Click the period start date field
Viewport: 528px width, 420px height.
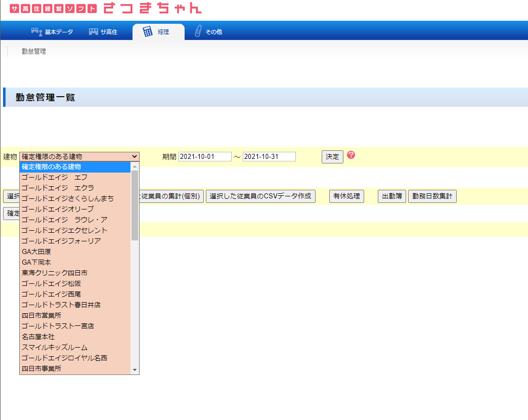pos(205,157)
